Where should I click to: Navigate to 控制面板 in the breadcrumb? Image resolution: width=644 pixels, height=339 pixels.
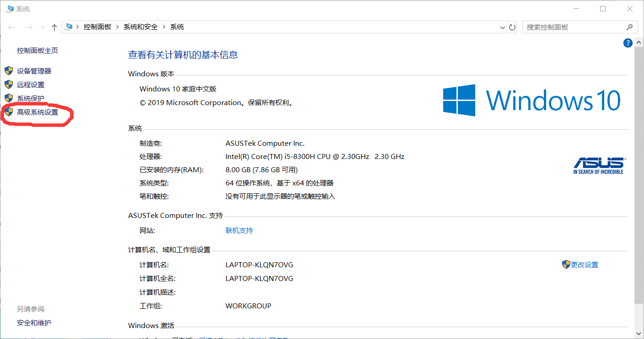(x=97, y=27)
